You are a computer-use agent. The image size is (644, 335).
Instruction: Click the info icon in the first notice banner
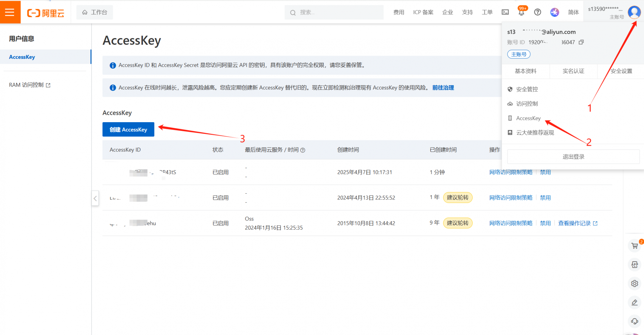tap(113, 65)
